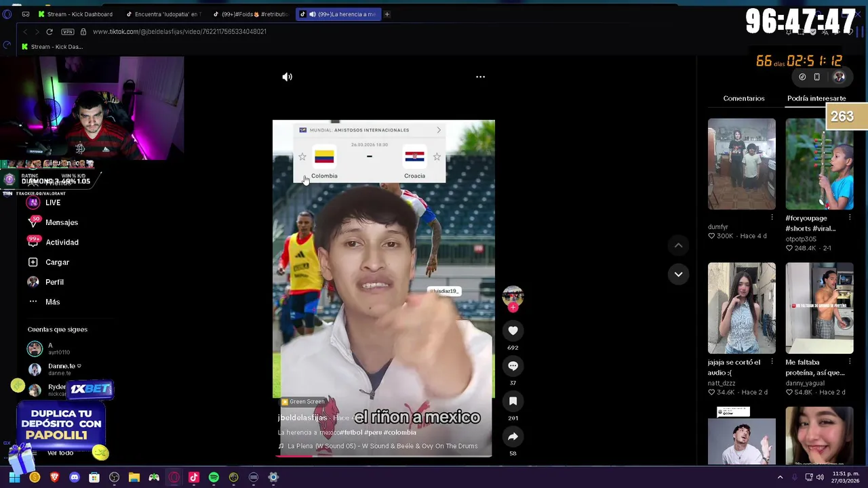Open the three-dot video options menu
The width and height of the screenshot is (868, 488).
tap(480, 77)
